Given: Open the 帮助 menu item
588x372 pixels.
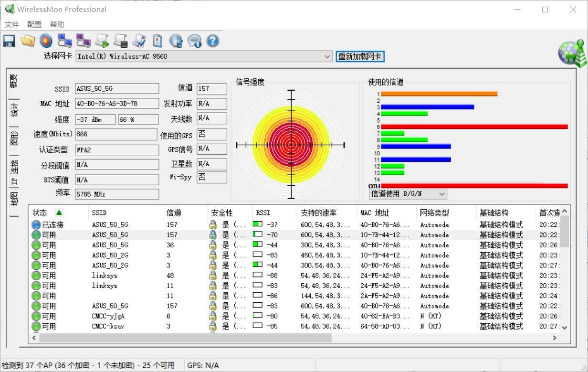Looking at the screenshot, I should coord(57,24).
